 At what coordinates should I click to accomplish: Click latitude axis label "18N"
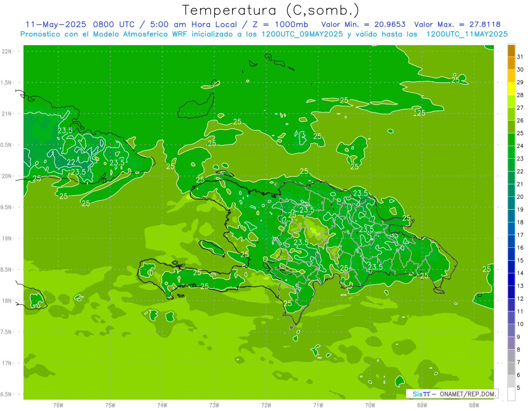coord(7,301)
